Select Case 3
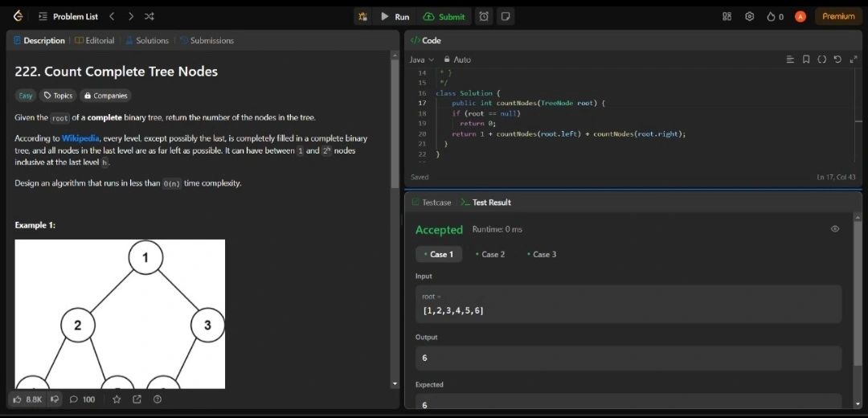This screenshot has height=418, width=868. point(542,254)
